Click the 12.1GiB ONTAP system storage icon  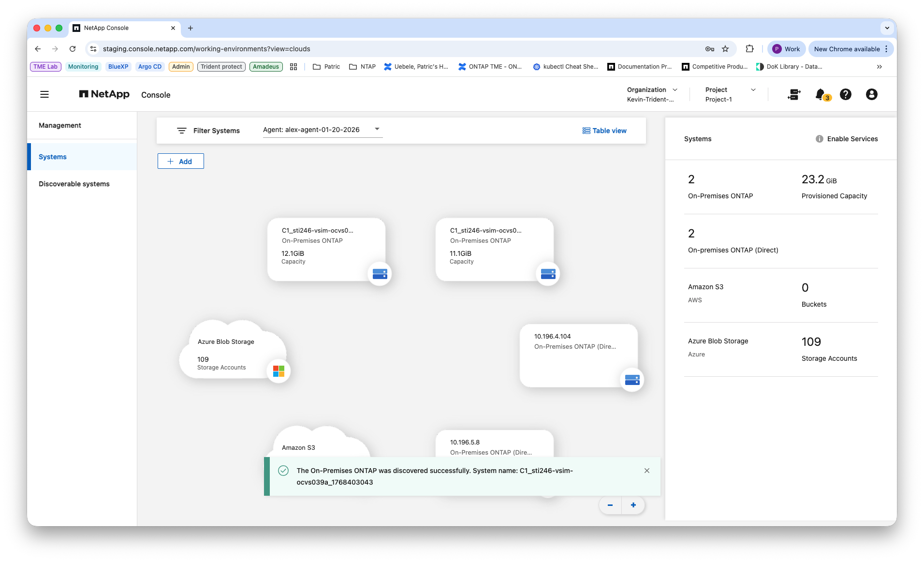pyautogui.click(x=380, y=274)
